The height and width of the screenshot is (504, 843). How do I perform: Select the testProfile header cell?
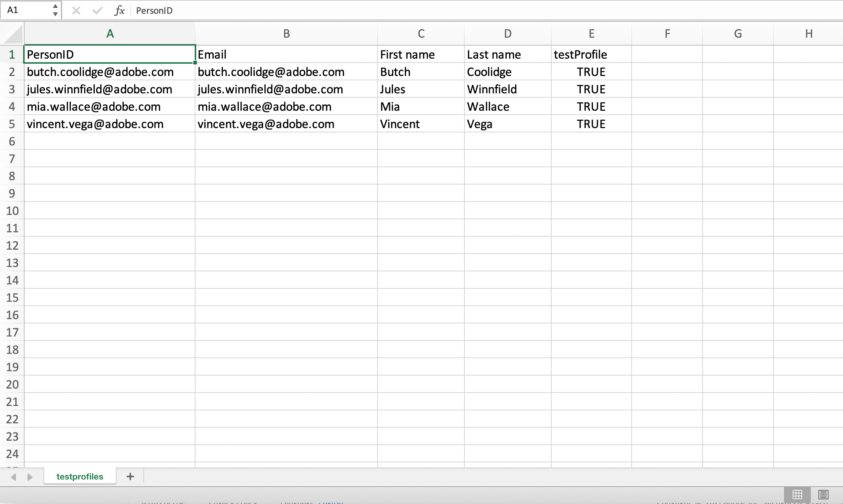coord(591,54)
